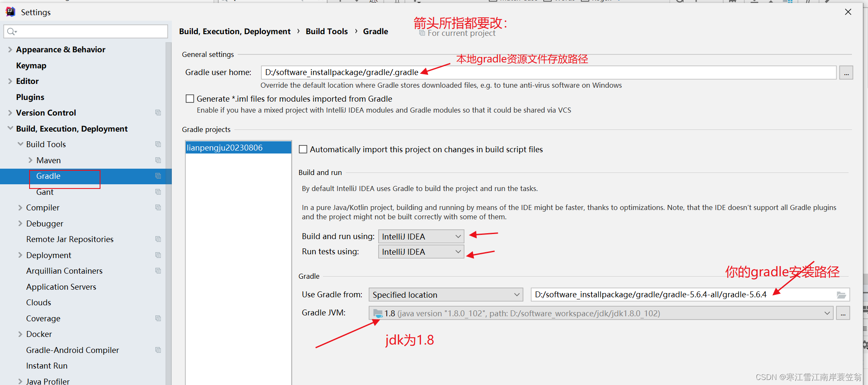Click Build, Execution, Deployment breadcrumb
This screenshot has height=385, width=868.
tap(235, 31)
